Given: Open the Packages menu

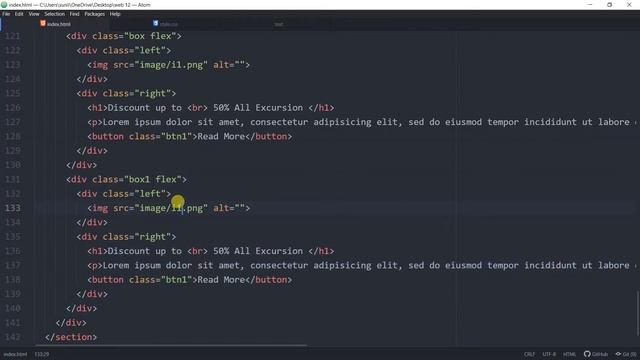Looking at the screenshot, I should (x=95, y=14).
